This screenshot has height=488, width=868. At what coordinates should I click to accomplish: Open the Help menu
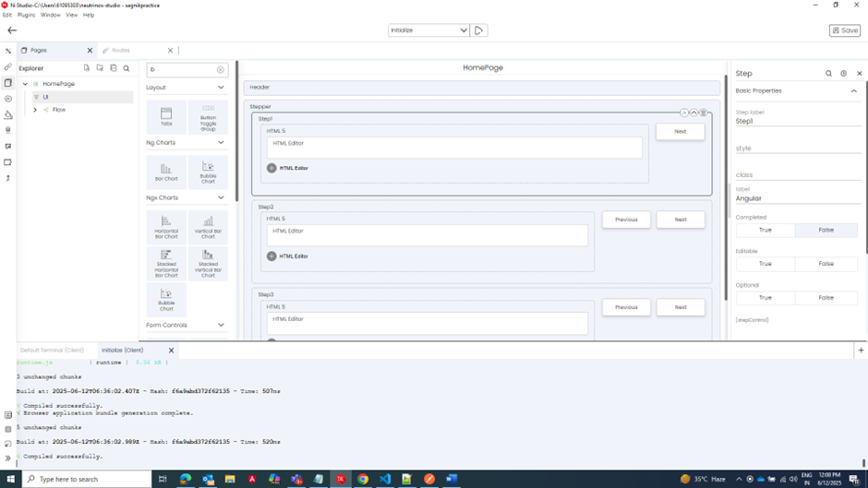point(89,15)
